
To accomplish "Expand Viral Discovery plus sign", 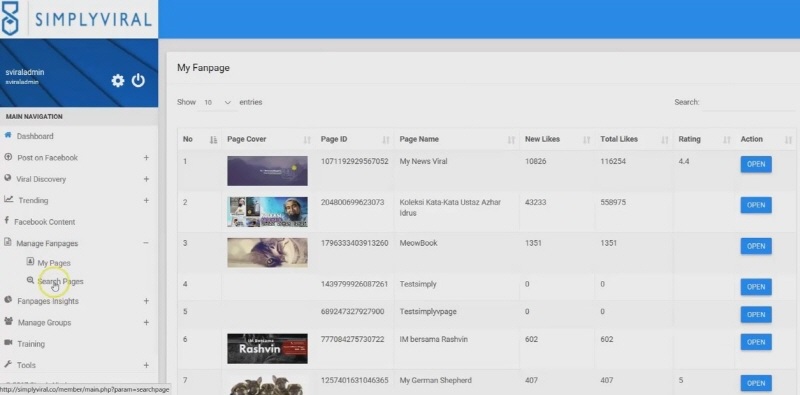I will point(146,179).
